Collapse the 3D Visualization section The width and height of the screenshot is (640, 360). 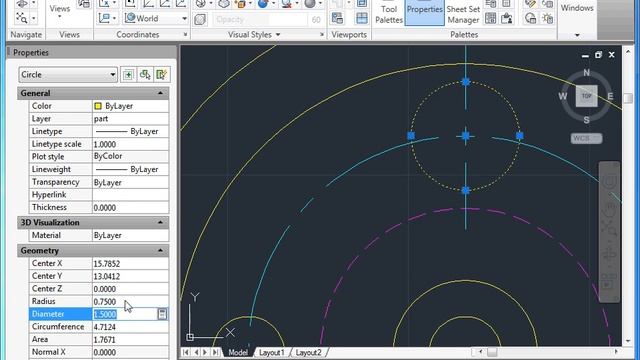coord(160,222)
